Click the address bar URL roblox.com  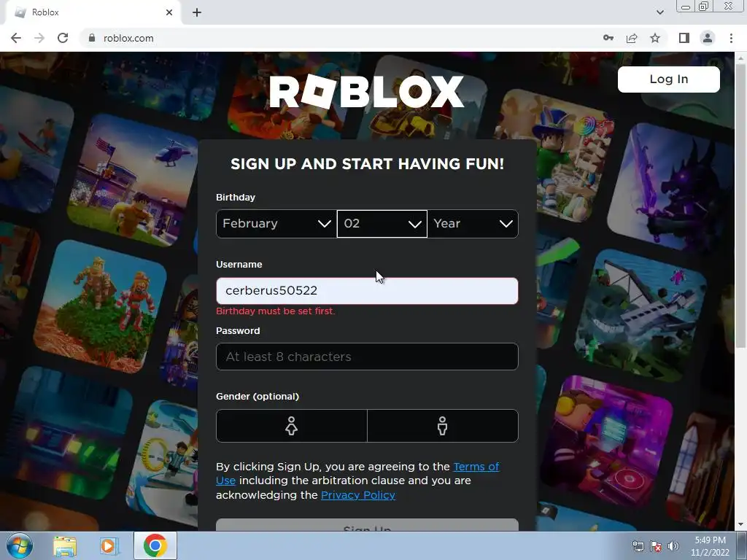click(x=128, y=38)
